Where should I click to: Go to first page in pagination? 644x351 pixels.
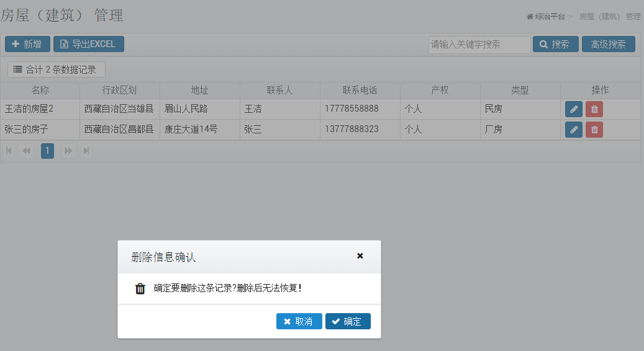pyautogui.click(x=9, y=151)
